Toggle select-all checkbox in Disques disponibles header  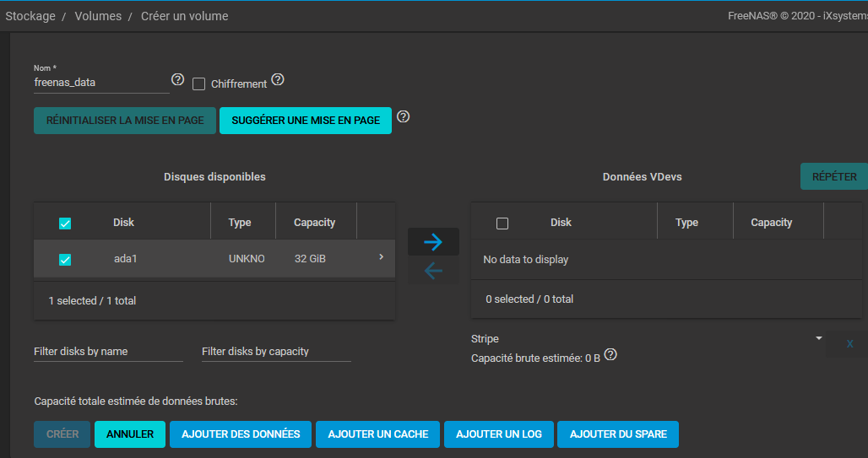pyautogui.click(x=65, y=224)
